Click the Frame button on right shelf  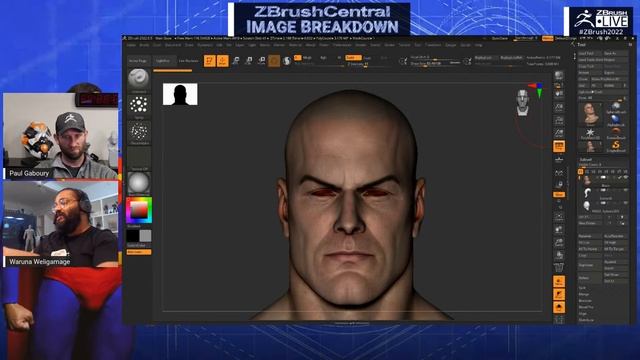pyautogui.click(x=559, y=217)
